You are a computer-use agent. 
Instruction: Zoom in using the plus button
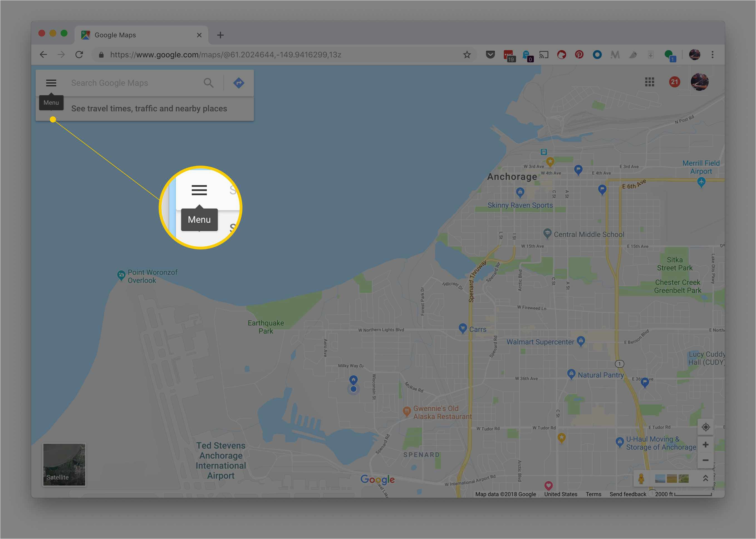click(x=706, y=445)
